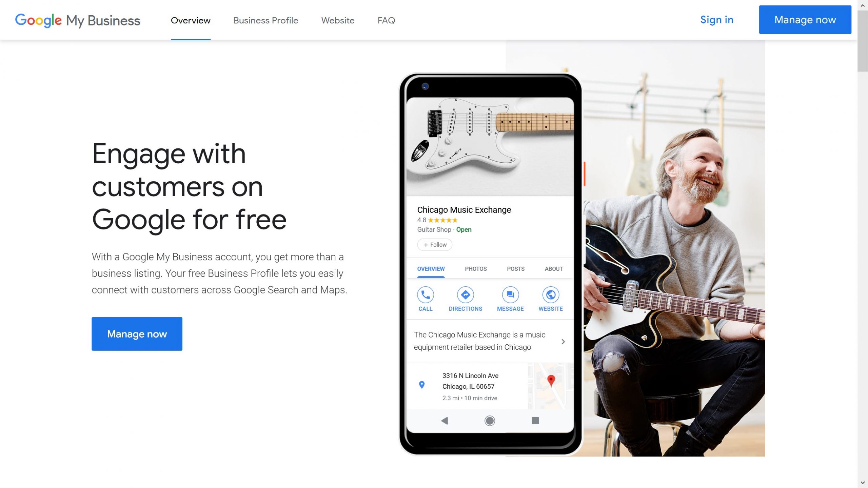Click the Google My Business logo
Image resolution: width=868 pixels, height=488 pixels.
78,20
